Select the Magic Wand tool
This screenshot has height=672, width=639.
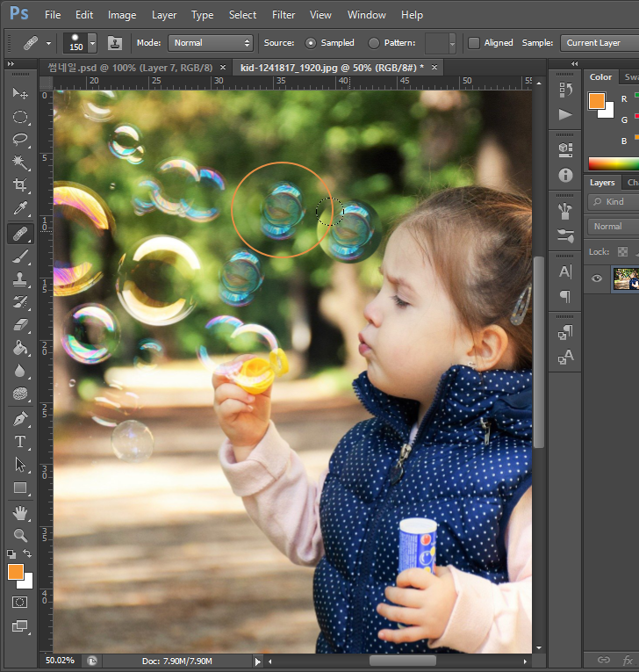19,163
